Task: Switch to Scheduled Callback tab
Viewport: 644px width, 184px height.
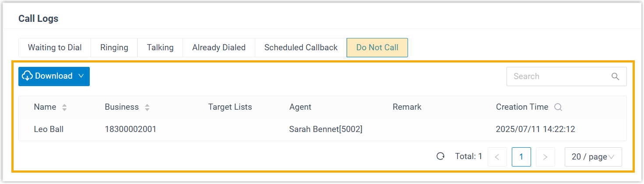Action: click(x=301, y=48)
